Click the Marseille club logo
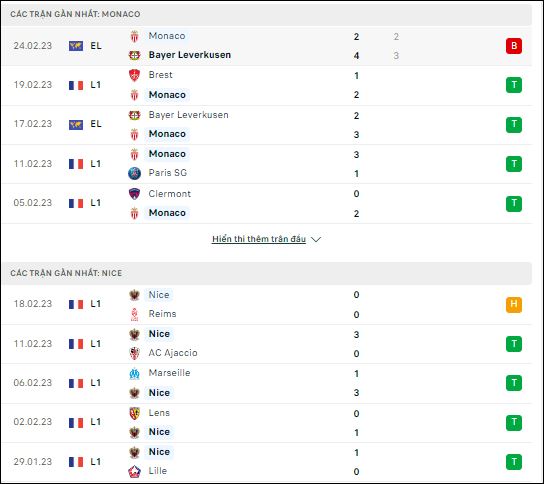Image resolution: width=544 pixels, height=484 pixels. click(x=134, y=373)
